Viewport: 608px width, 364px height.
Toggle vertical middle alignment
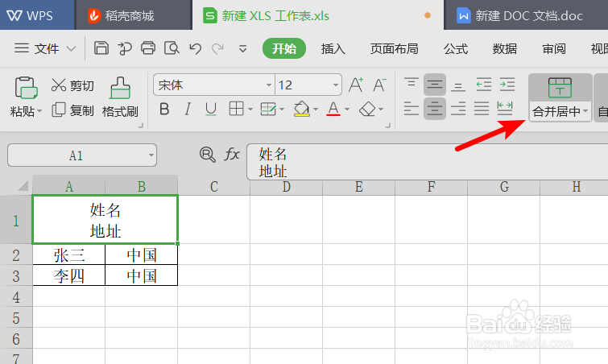pos(435,84)
